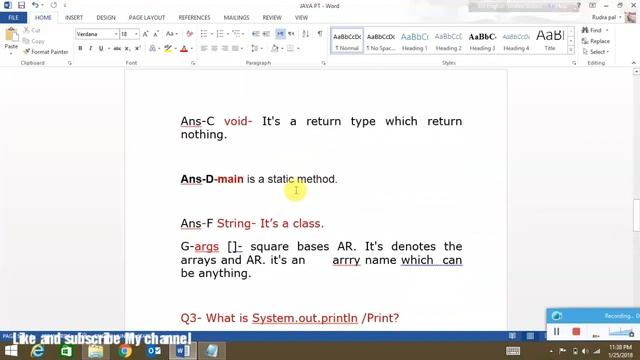
Task: Undo the last action
Action: (36, 5)
